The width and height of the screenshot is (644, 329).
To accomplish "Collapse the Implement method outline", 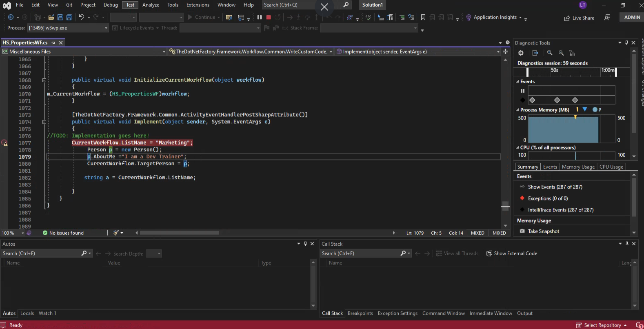I will coord(44,122).
